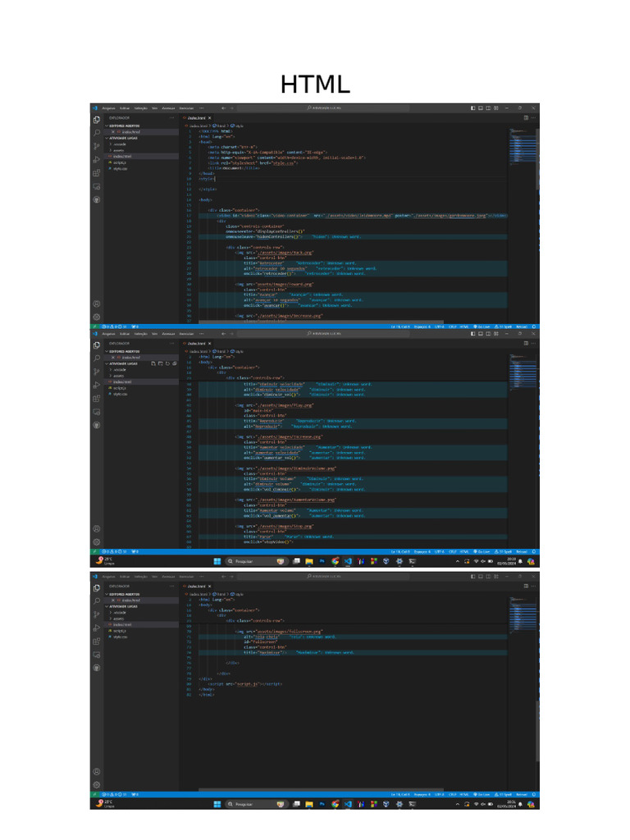Open Source Control view in top VS Code screenshot
630x840 pixels.
click(x=97, y=146)
